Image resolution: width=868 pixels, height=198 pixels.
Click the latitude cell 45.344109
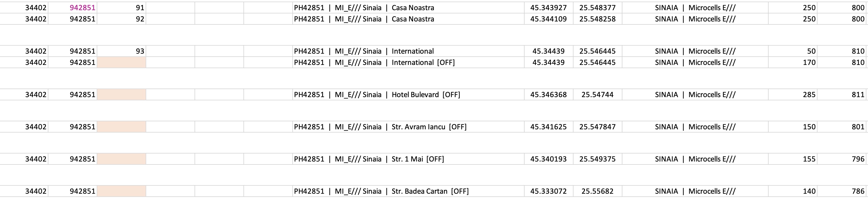(548, 19)
